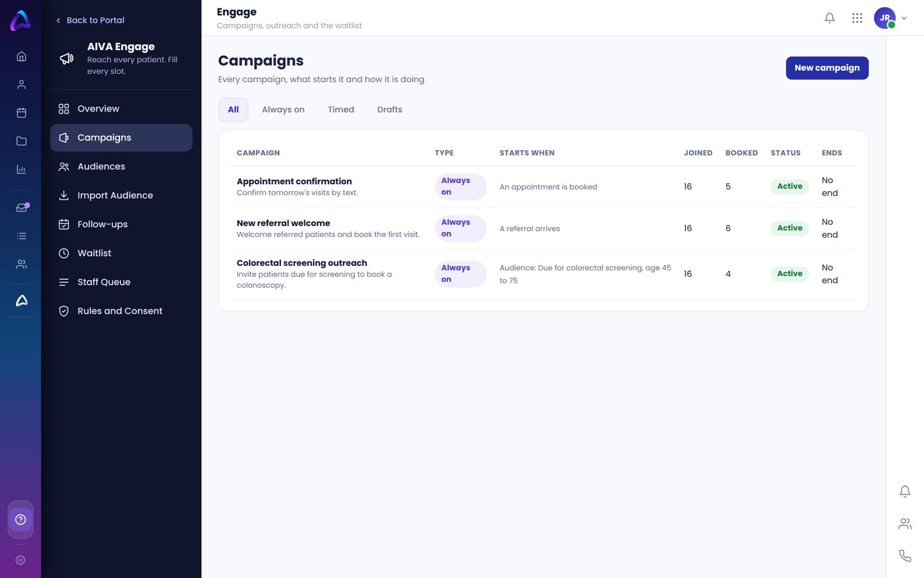Go back to Portal
Image resolution: width=924 pixels, height=578 pixels.
click(x=90, y=20)
